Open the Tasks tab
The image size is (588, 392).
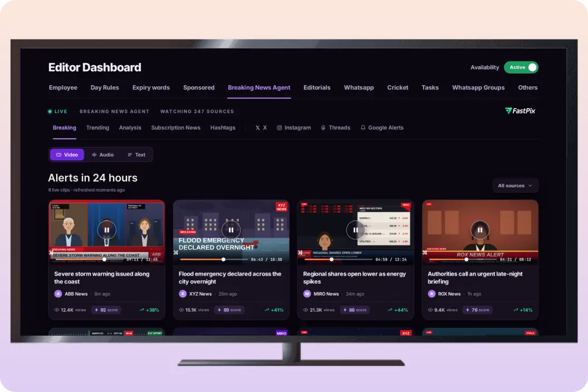pos(430,87)
